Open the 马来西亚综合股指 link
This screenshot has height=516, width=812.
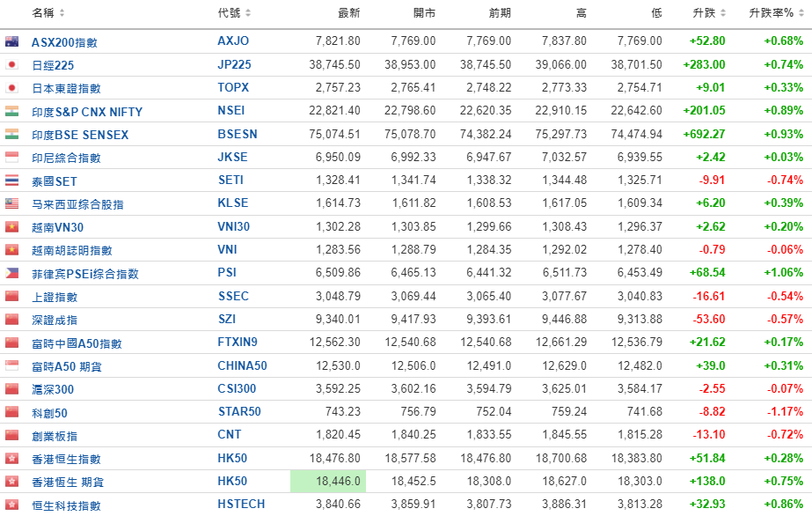point(77,204)
